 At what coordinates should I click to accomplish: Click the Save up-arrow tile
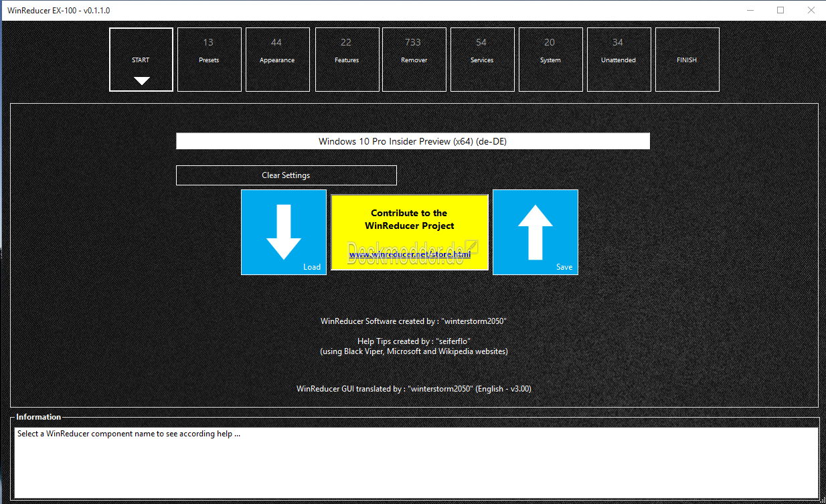click(x=535, y=232)
